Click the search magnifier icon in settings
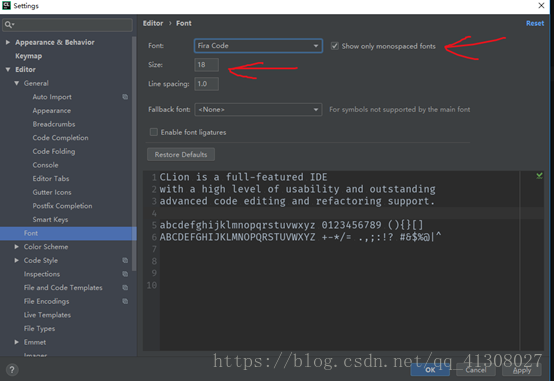This screenshot has height=381, width=554. (x=8, y=24)
